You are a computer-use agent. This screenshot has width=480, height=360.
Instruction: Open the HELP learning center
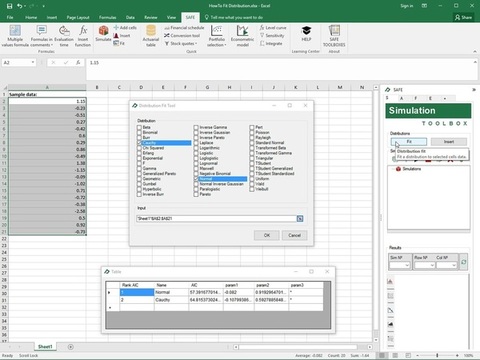(306, 34)
